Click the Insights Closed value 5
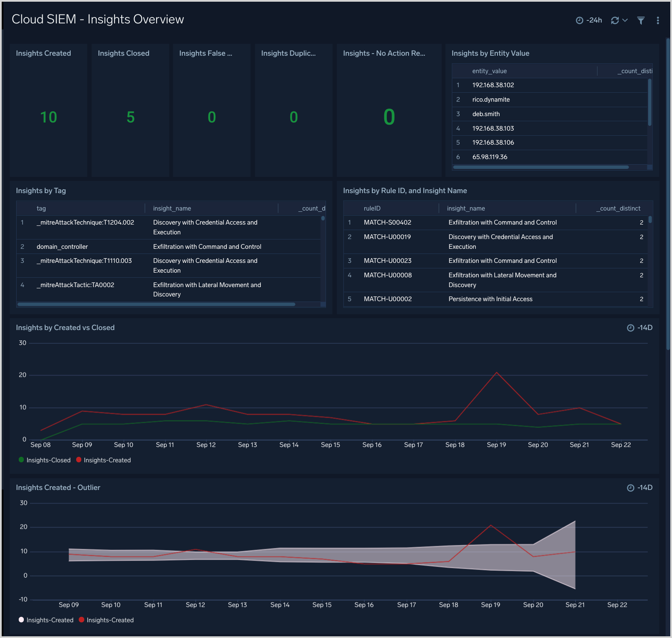The image size is (672, 638). [130, 117]
